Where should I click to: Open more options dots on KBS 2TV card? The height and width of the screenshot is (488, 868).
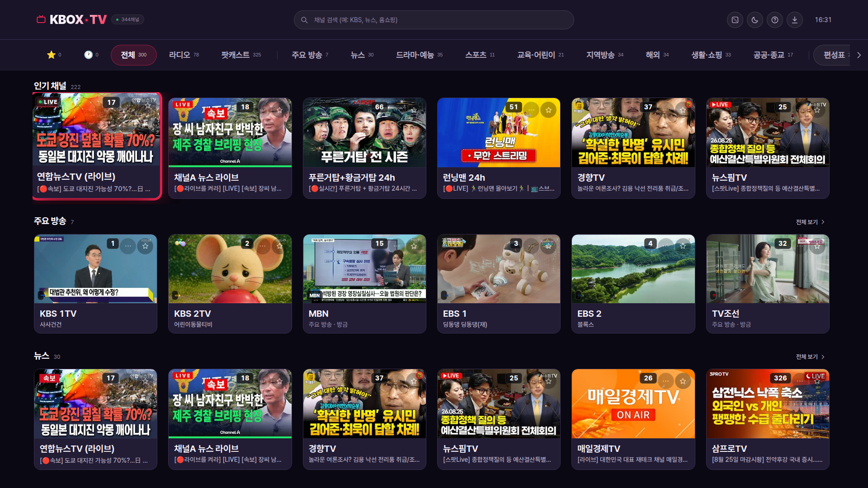pos(262,246)
